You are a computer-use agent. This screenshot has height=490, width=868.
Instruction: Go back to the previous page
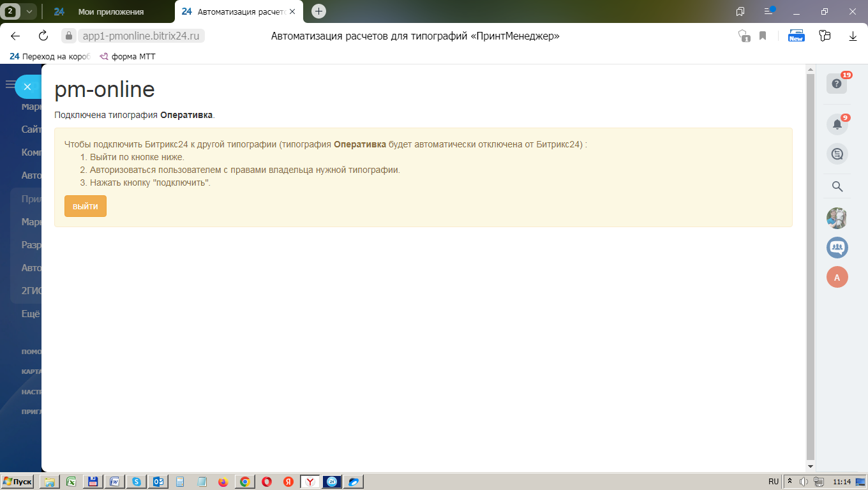(15, 36)
